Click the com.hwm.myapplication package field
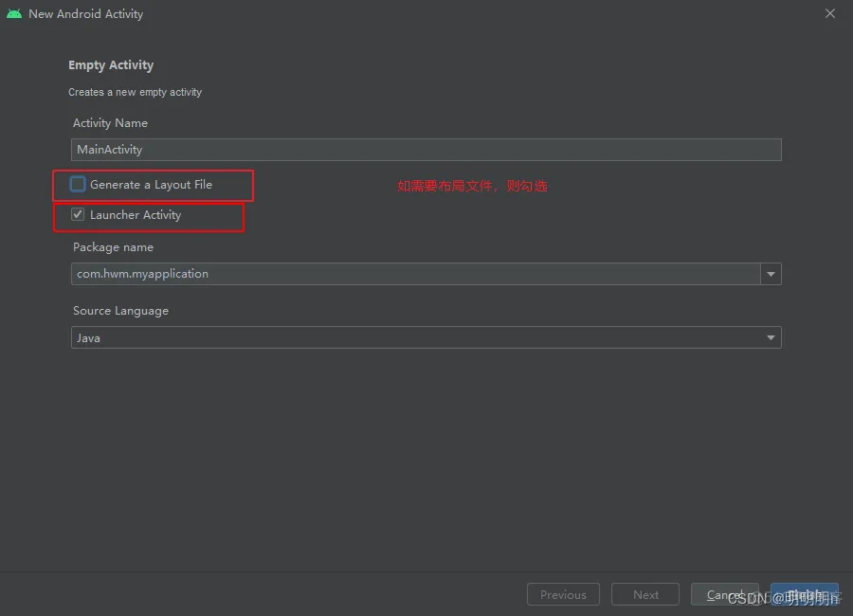 click(416, 274)
